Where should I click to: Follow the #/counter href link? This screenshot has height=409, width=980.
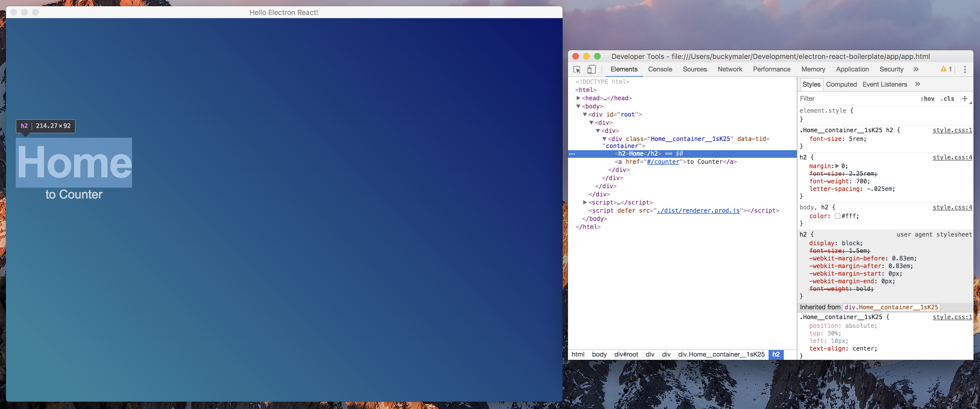(x=663, y=162)
